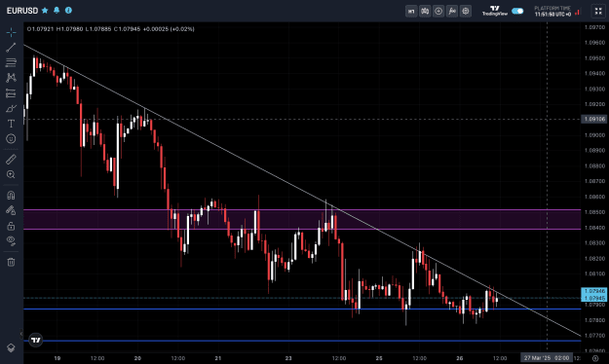The width and height of the screenshot is (609, 364).
Task: Select the Text annotation tool
Action: 11,124
